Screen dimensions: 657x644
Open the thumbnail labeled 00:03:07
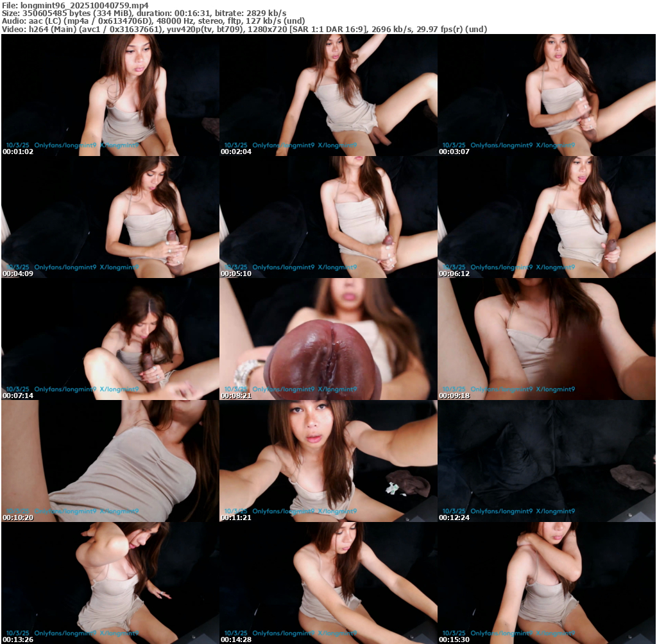point(546,94)
